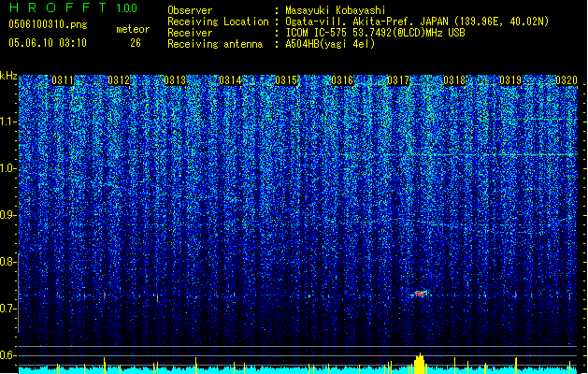Viewport: 588px width, 374px height.
Task: Click the 0.9 frequency axis label
Action: 7,215
